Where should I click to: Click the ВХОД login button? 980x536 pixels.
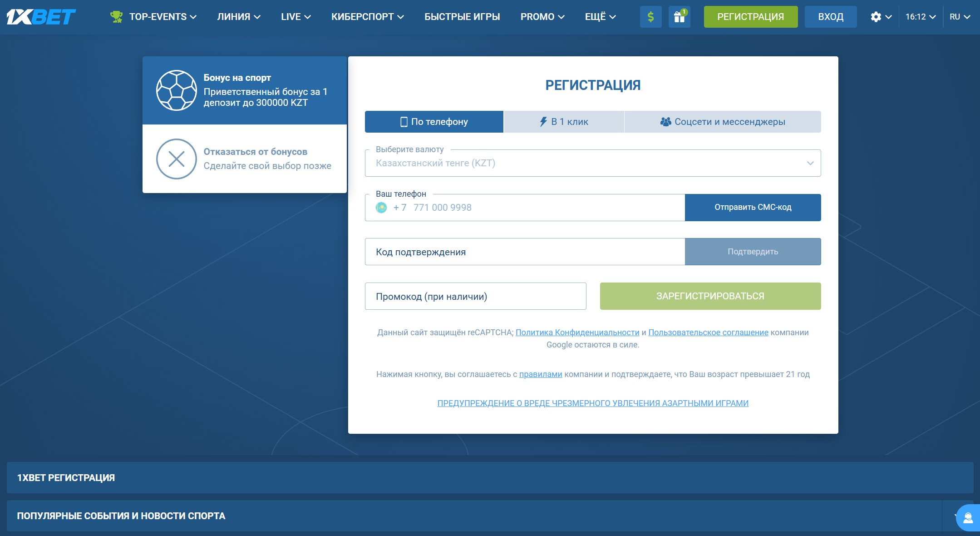tap(831, 17)
